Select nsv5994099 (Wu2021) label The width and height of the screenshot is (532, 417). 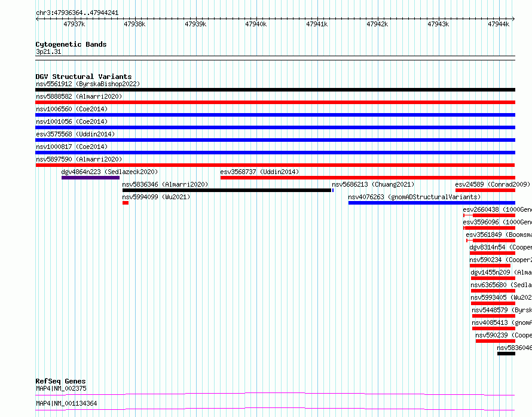pos(156,197)
